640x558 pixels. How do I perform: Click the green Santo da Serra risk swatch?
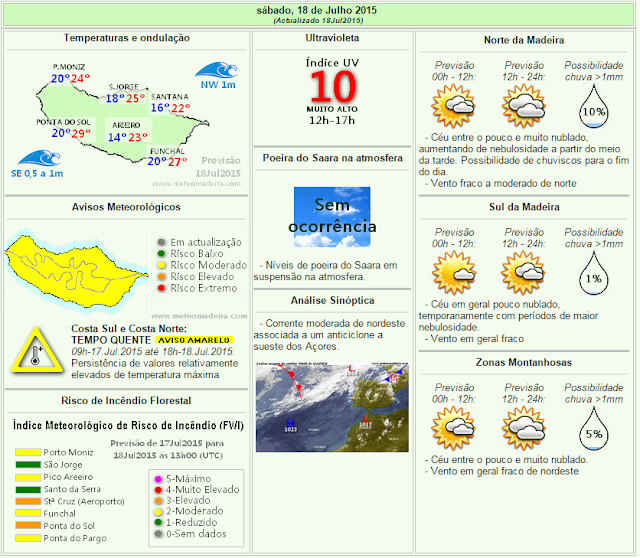tap(28, 489)
